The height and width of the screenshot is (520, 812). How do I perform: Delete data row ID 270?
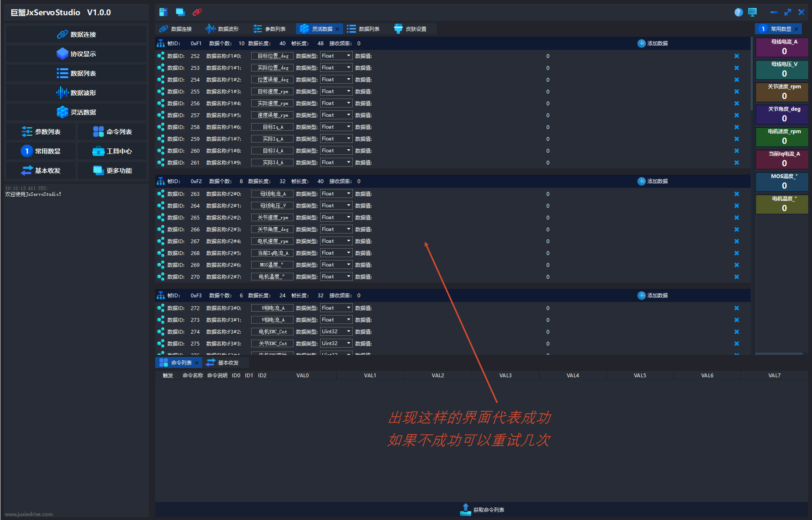click(x=737, y=277)
